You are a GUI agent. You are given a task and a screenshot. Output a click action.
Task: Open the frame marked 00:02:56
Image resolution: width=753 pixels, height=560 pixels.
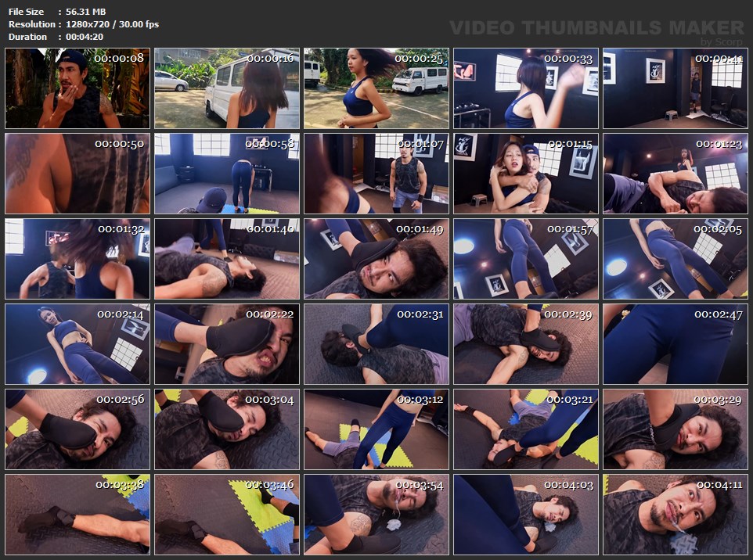pyautogui.click(x=77, y=429)
